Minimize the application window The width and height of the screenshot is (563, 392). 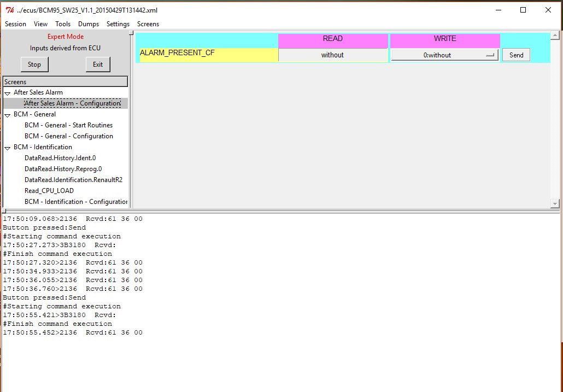pos(499,10)
